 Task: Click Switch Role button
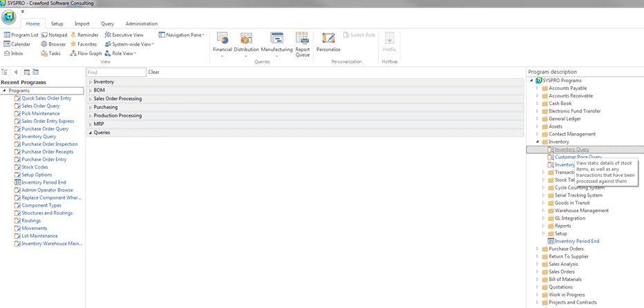359,35
